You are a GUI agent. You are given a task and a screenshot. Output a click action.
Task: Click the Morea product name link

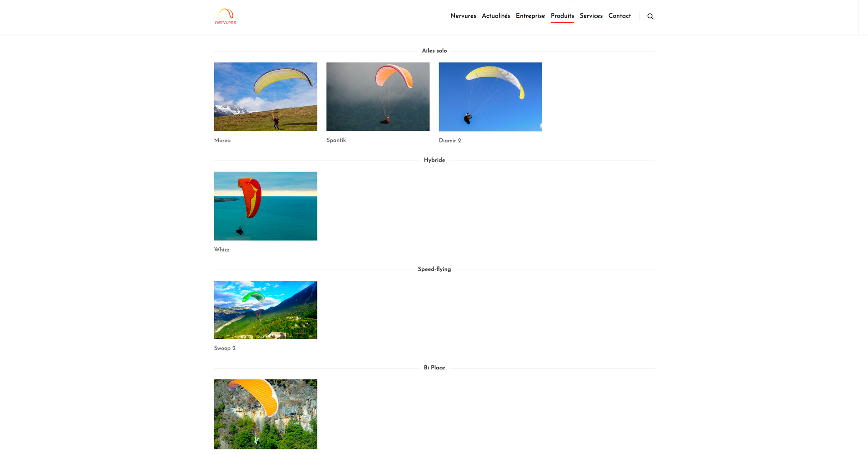tap(222, 141)
